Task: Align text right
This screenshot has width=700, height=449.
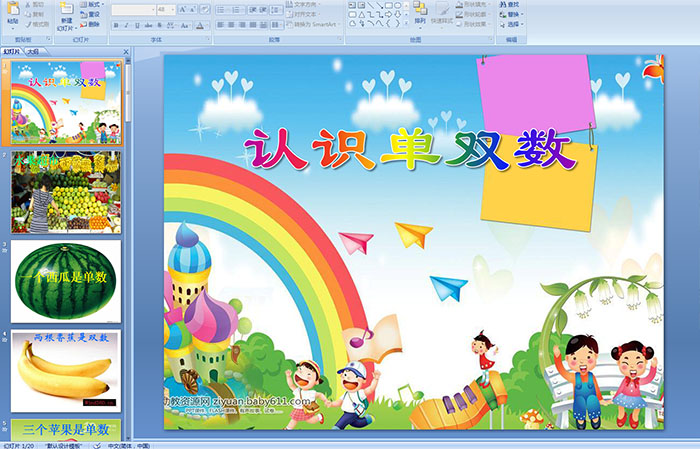Action: click(242, 25)
